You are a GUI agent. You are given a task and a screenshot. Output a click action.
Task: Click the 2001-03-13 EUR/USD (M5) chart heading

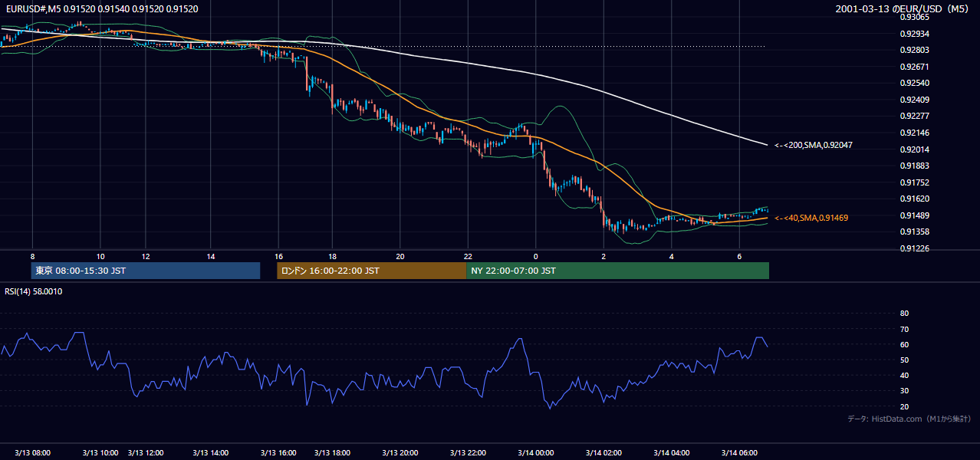(903, 9)
